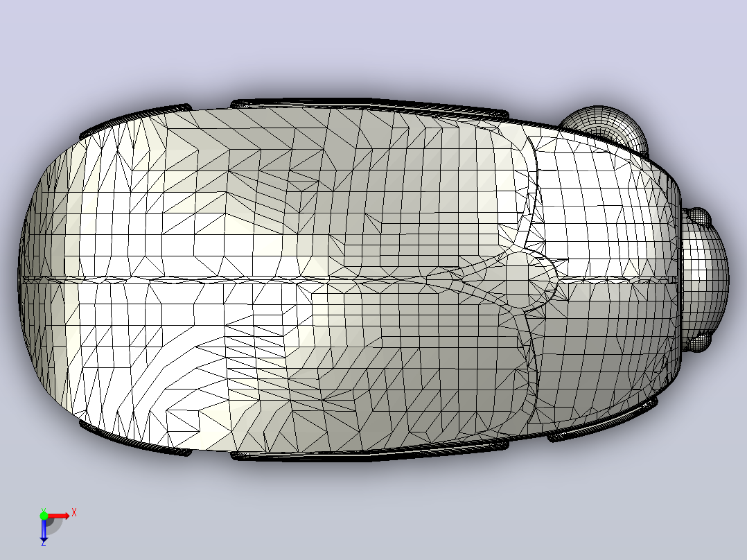
Task: Click the green Y axis dot on the triad
Action: [44, 515]
